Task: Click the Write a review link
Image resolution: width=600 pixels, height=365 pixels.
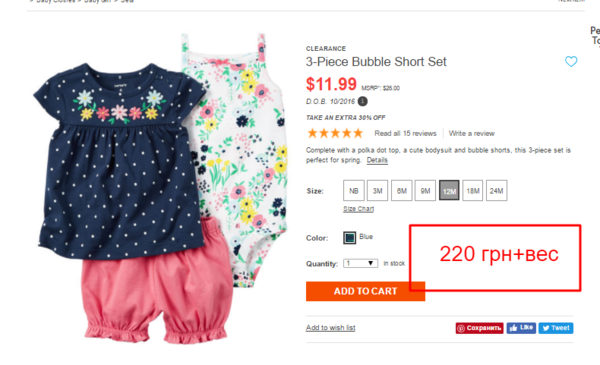Action: coord(471,134)
